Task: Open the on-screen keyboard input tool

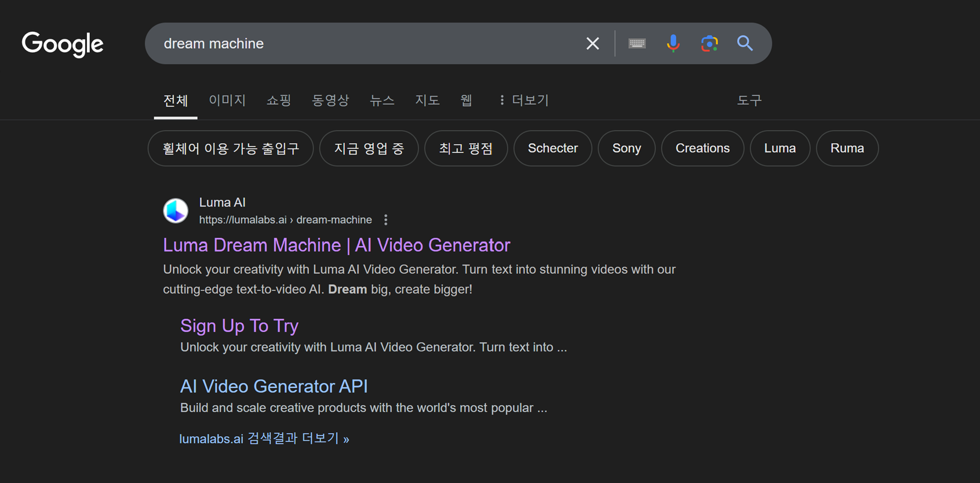Action: (637, 43)
